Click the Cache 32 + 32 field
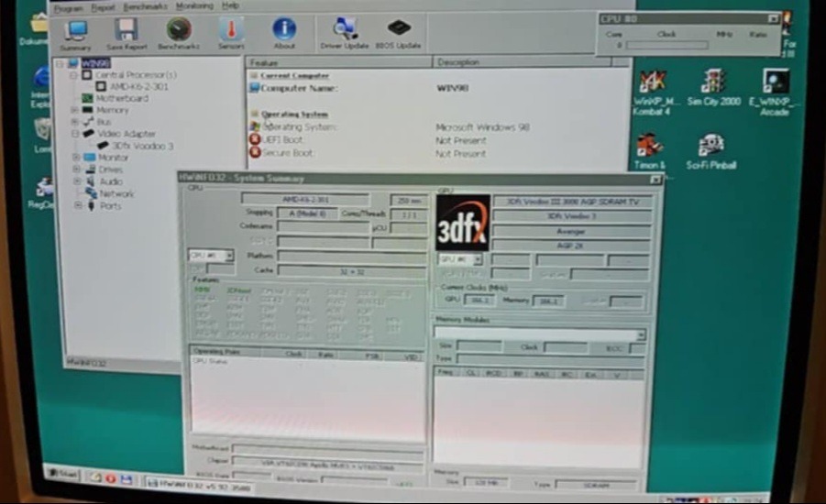Viewport: 826px width, 504px height. click(x=352, y=272)
